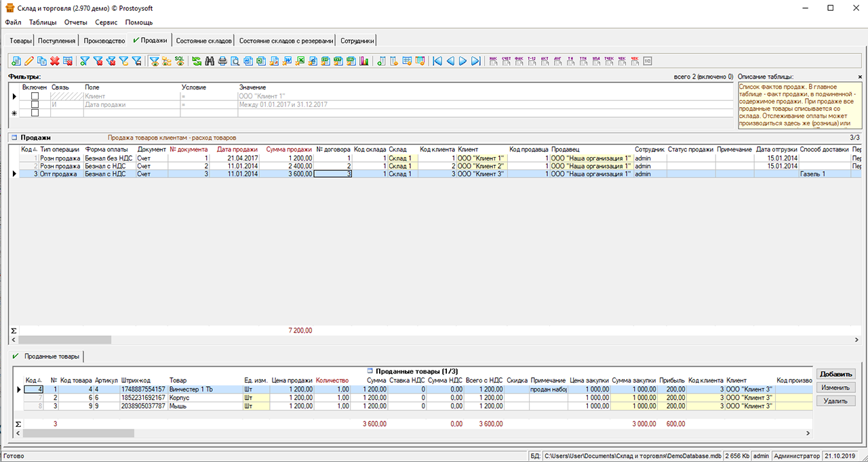The image size is (868, 462).
Task: Tick the checkbox in new filter row
Action: click(x=35, y=113)
